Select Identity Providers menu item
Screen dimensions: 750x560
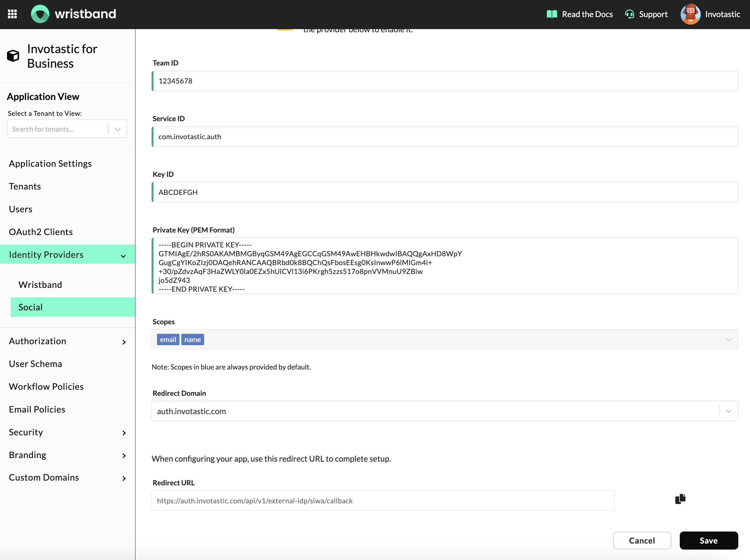click(67, 254)
